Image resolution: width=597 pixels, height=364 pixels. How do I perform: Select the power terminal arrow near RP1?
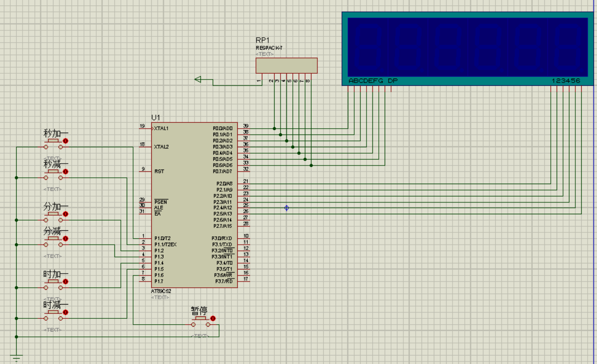[198, 79]
